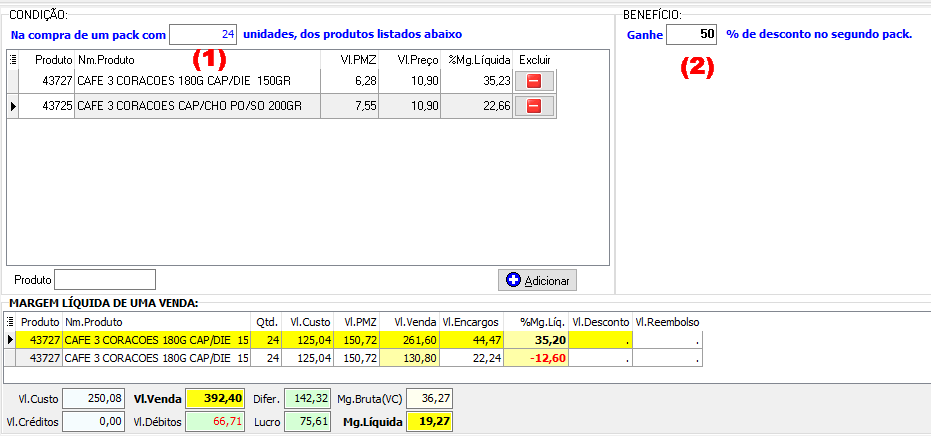Click the Vl.Créditos field showing 0,00
The image size is (931, 436).
click(x=94, y=422)
